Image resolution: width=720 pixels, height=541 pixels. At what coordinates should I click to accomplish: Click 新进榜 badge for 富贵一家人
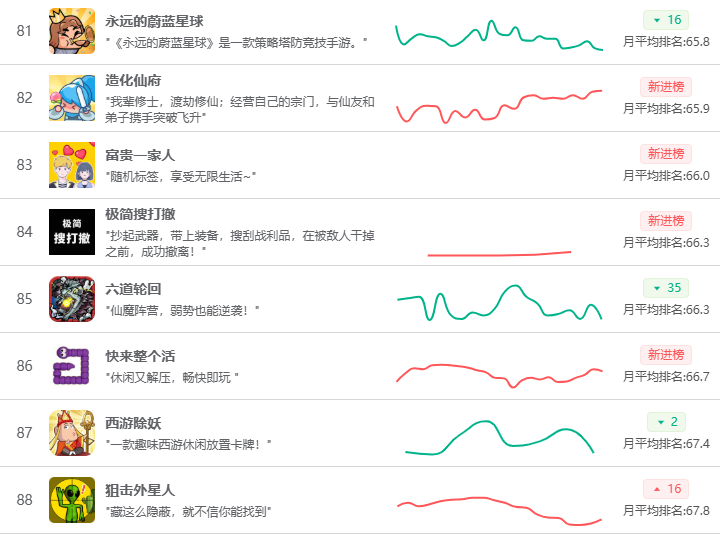pyautogui.click(x=666, y=154)
